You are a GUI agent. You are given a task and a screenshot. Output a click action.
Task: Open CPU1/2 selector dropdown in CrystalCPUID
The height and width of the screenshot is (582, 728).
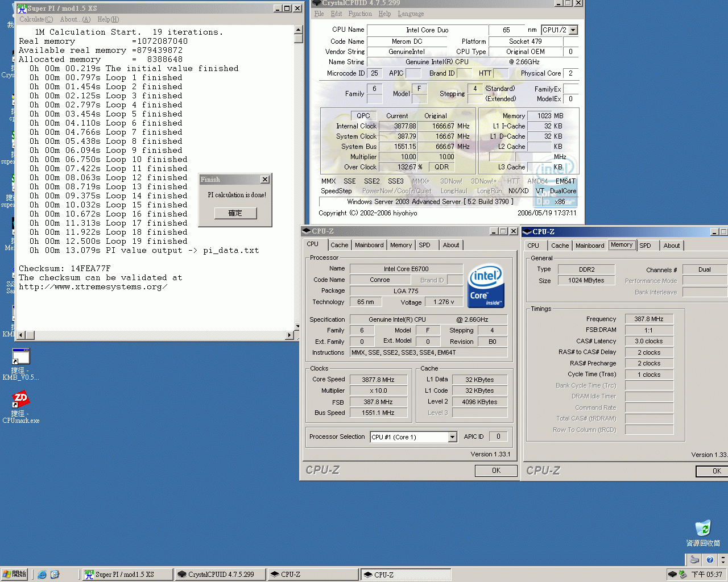(x=573, y=30)
